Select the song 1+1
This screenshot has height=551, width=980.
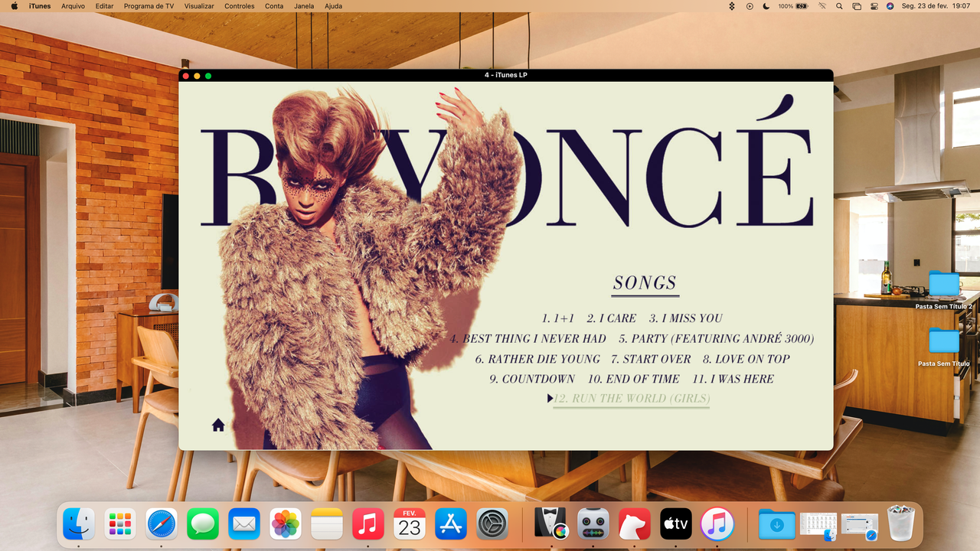coord(558,318)
